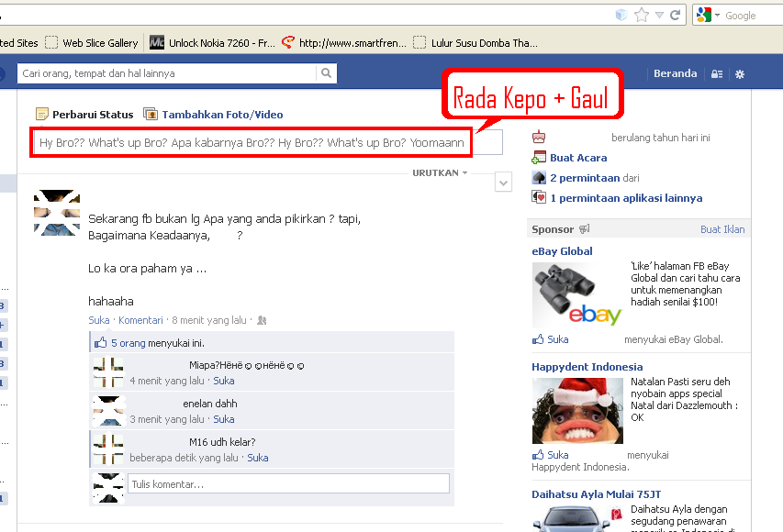Click the camera icon next to Tambahkan Foto/Video
783x532 pixels.
149,114
